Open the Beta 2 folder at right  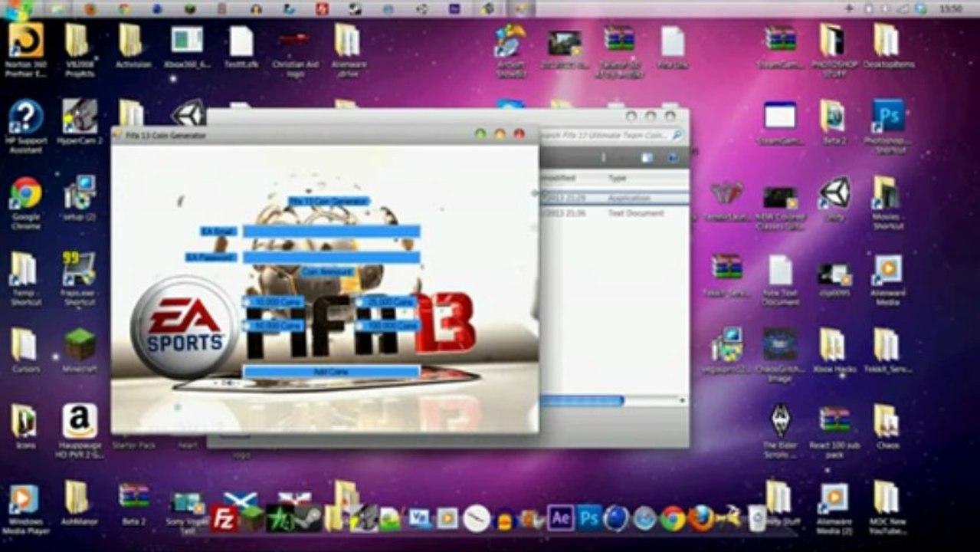pos(834,122)
